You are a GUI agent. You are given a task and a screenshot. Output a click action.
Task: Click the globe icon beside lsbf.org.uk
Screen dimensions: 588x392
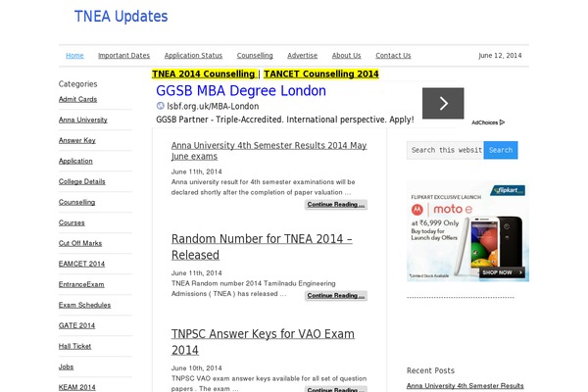(160, 106)
